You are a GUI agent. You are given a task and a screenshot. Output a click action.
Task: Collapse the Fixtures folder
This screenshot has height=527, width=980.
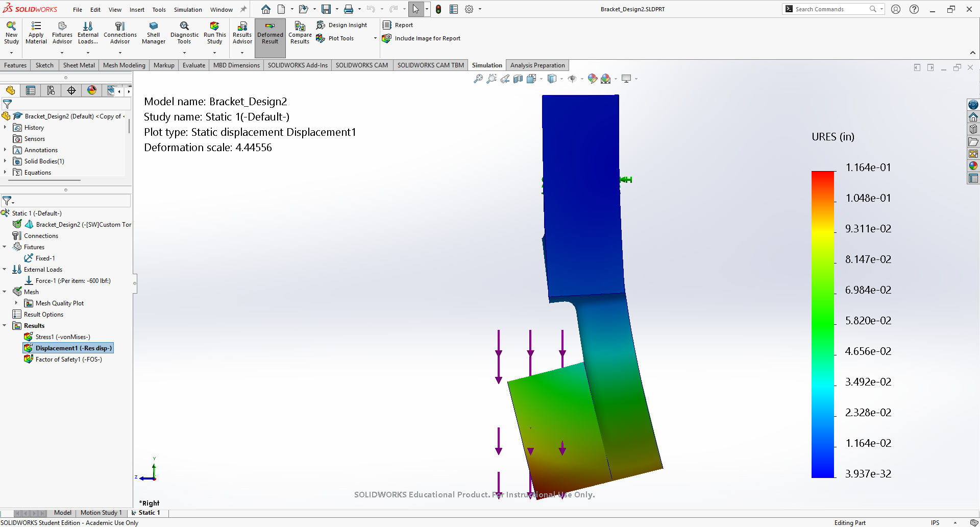(x=5, y=247)
